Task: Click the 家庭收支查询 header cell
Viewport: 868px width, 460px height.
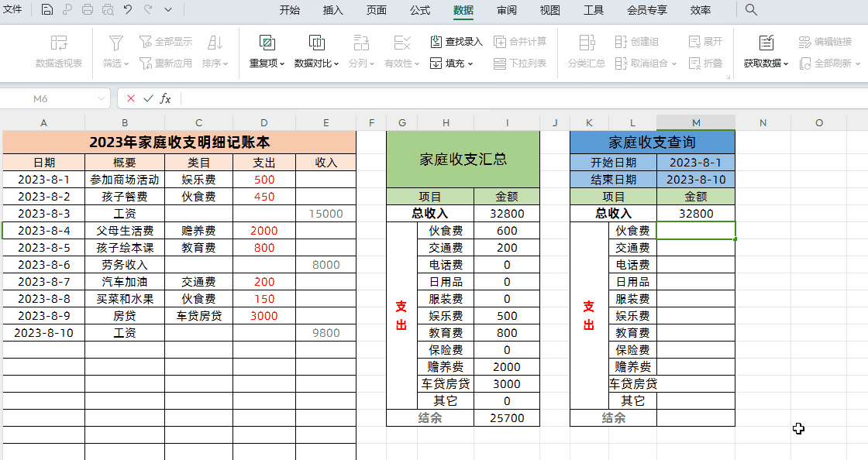Action: pyautogui.click(x=652, y=142)
